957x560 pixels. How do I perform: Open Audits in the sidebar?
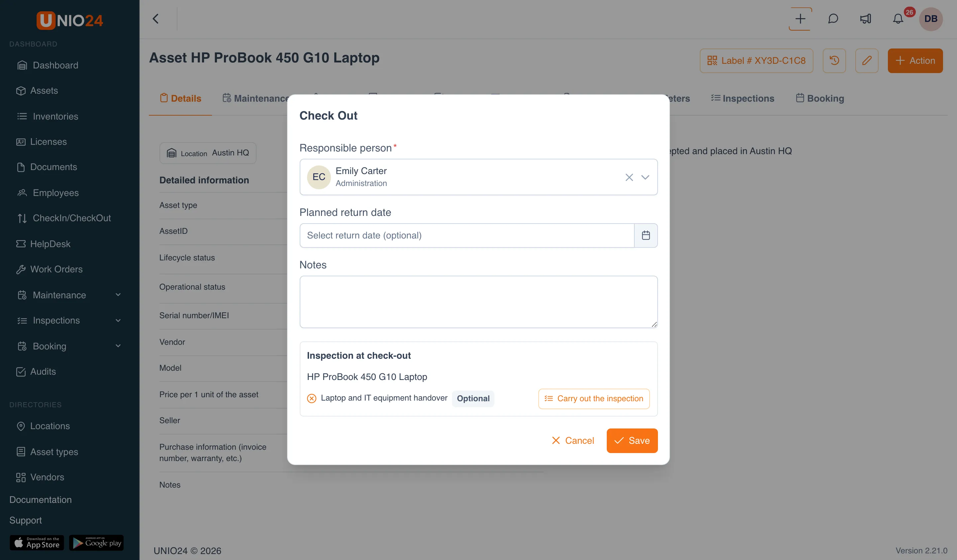coord(37,371)
